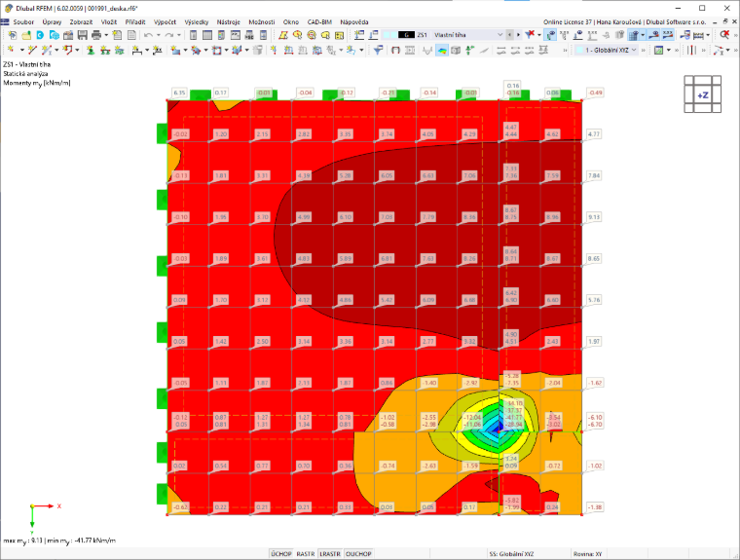This screenshot has width=740, height=560.
Task: Click the yellow surface selection icon
Action: [283, 35]
